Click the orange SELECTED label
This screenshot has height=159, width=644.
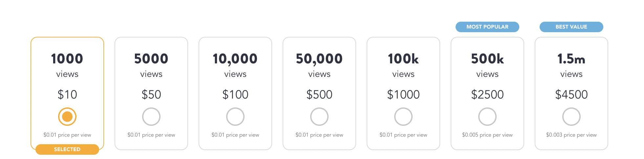(67, 149)
